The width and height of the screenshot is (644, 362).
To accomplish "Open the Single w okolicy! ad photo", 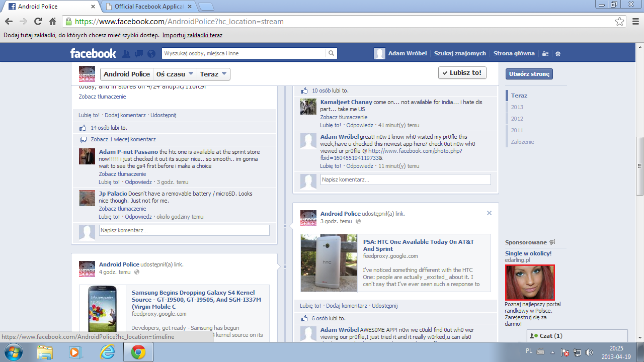I will 530,283.
